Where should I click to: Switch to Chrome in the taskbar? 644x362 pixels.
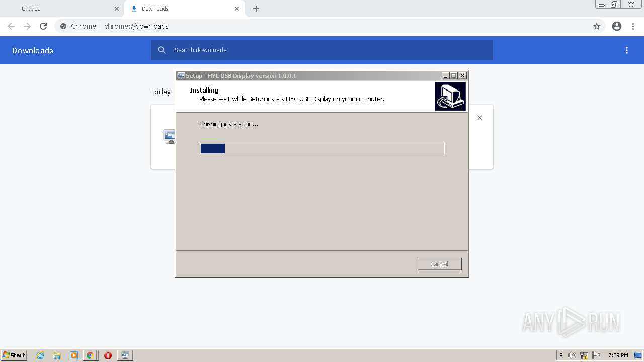click(90, 355)
